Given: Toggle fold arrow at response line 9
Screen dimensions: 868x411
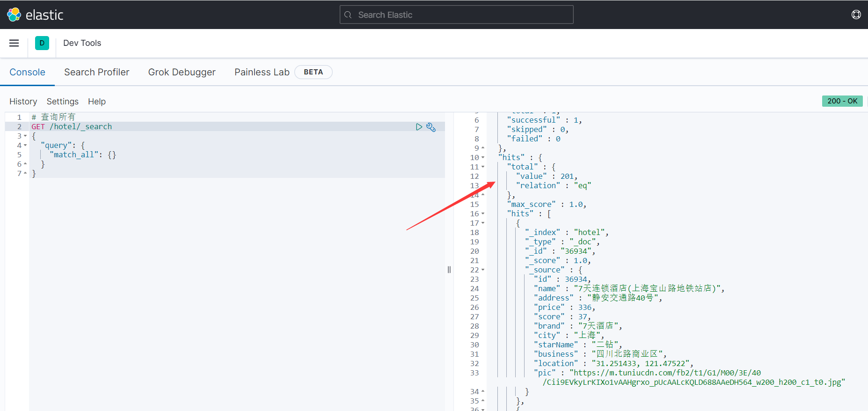Looking at the screenshot, I should tap(483, 148).
